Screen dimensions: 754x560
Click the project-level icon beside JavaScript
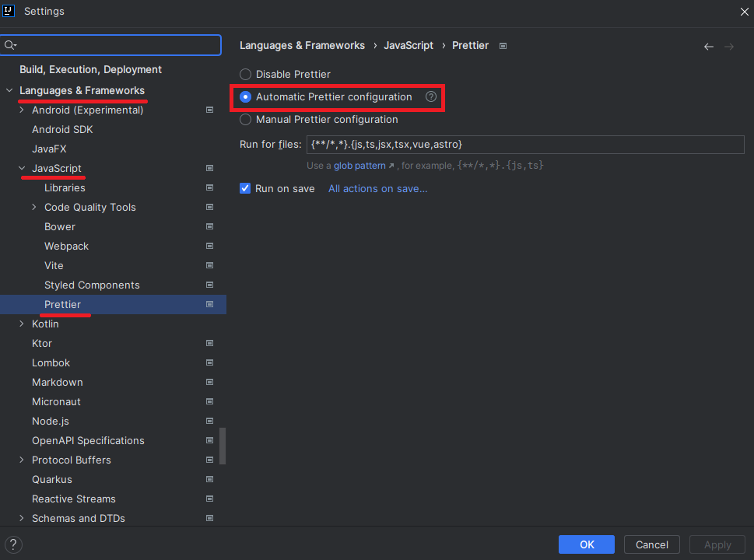click(x=209, y=168)
